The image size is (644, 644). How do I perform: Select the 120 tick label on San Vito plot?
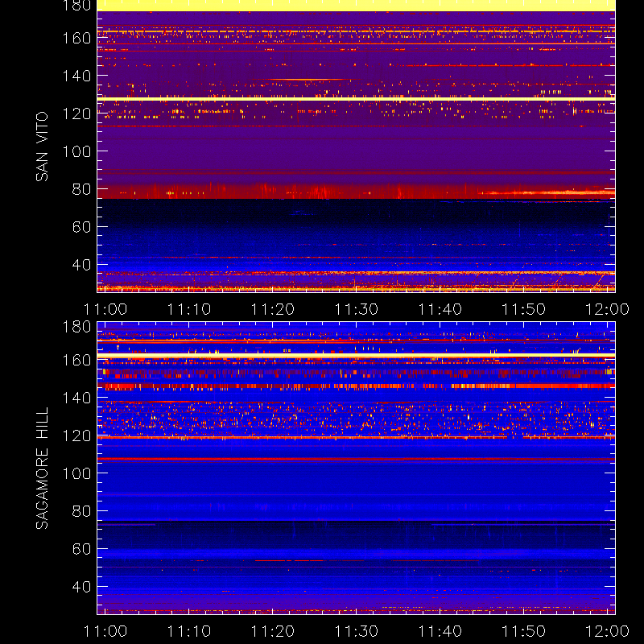tap(76, 114)
